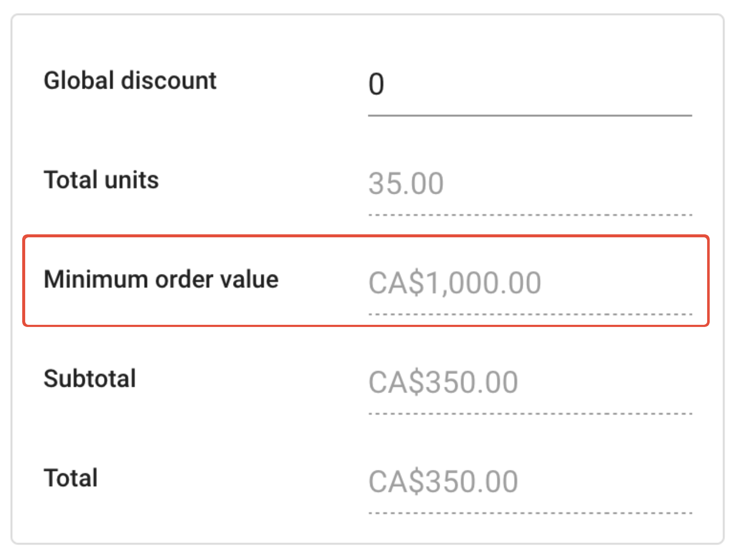Click the solid underline beneath Global discount

coord(529,115)
